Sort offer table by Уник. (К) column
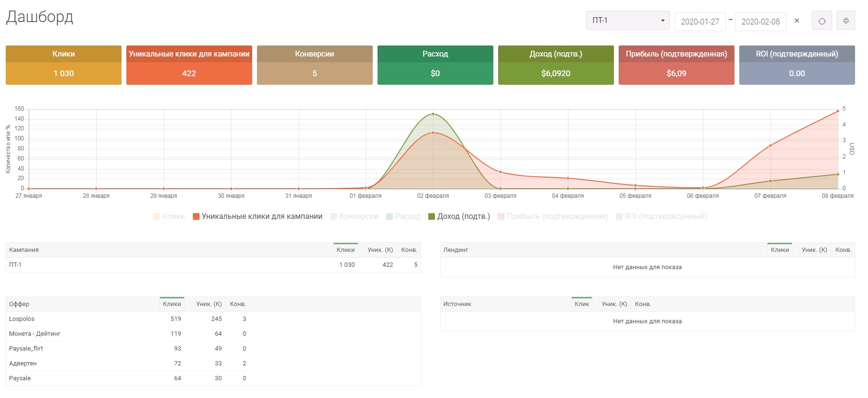 coord(209,304)
